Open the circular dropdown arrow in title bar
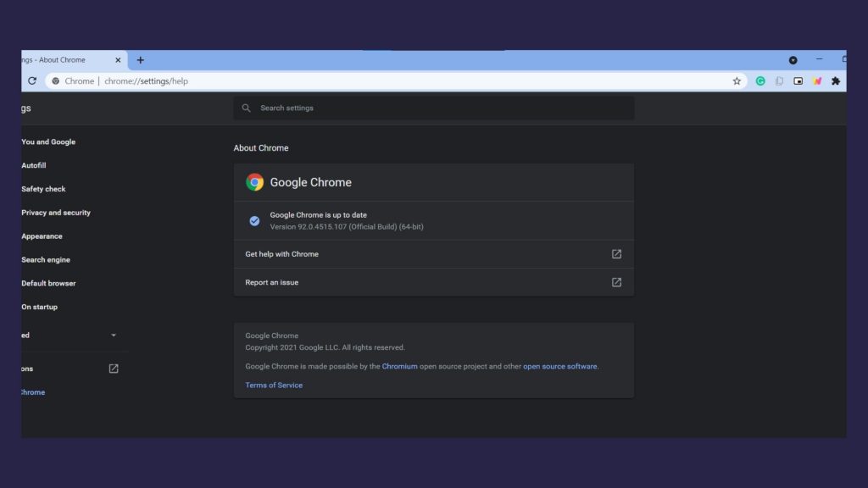 coord(793,60)
